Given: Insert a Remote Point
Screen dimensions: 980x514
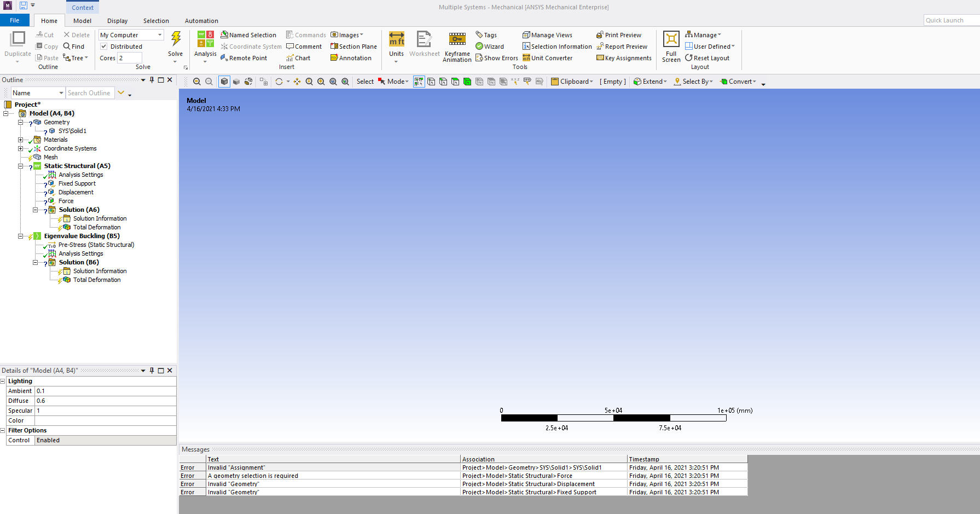Looking at the screenshot, I should pyautogui.click(x=244, y=58).
